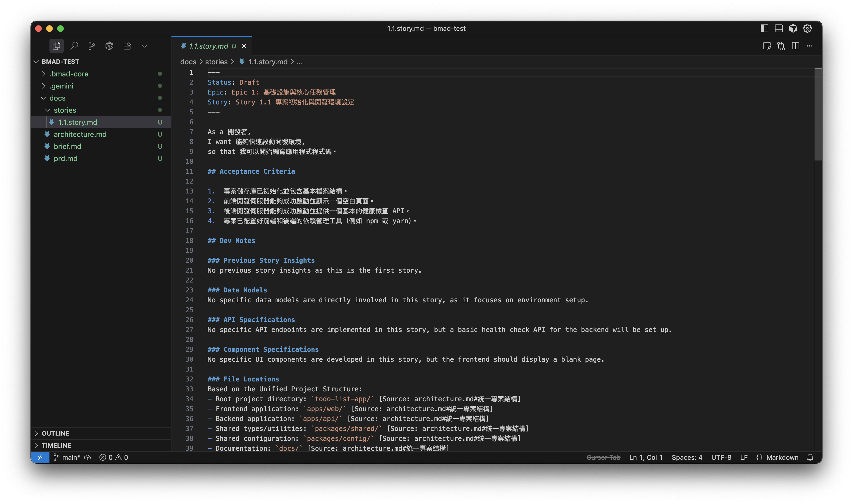
Task: Click untracked U badge next to prd.md
Action: coord(160,158)
